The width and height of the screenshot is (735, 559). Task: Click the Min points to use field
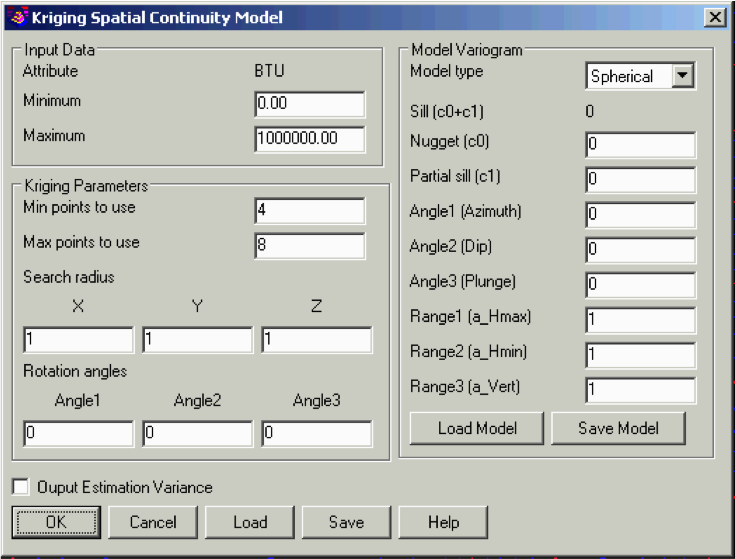tap(310, 210)
